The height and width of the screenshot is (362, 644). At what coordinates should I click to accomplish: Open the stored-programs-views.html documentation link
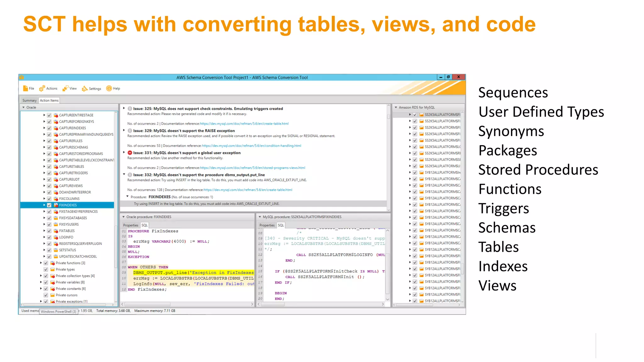[x=253, y=168]
